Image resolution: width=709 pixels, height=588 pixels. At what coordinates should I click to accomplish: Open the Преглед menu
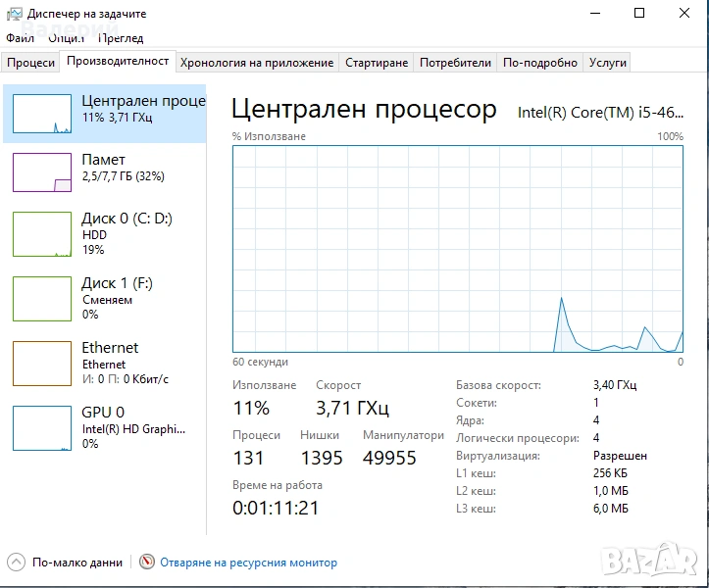[x=122, y=38]
